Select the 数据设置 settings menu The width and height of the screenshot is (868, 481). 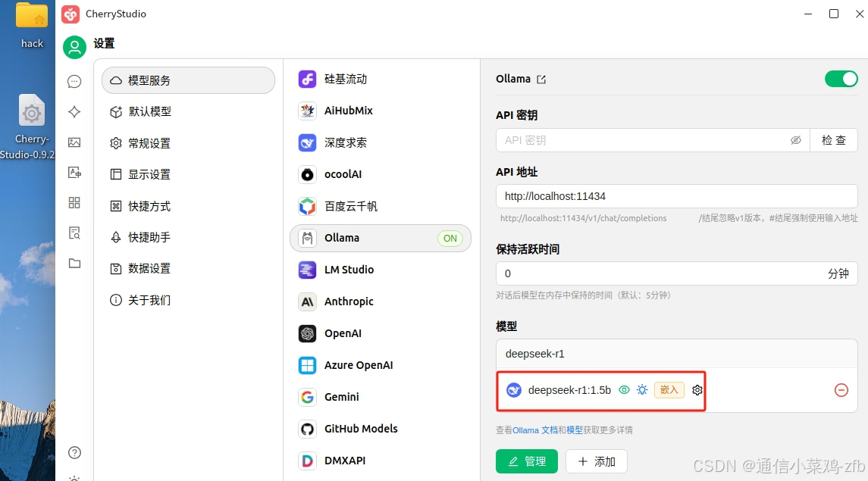[x=188, y=269]
